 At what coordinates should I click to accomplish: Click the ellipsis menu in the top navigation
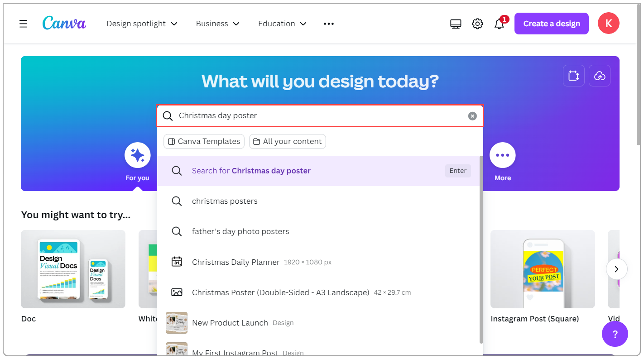click(x=328, y=23)
